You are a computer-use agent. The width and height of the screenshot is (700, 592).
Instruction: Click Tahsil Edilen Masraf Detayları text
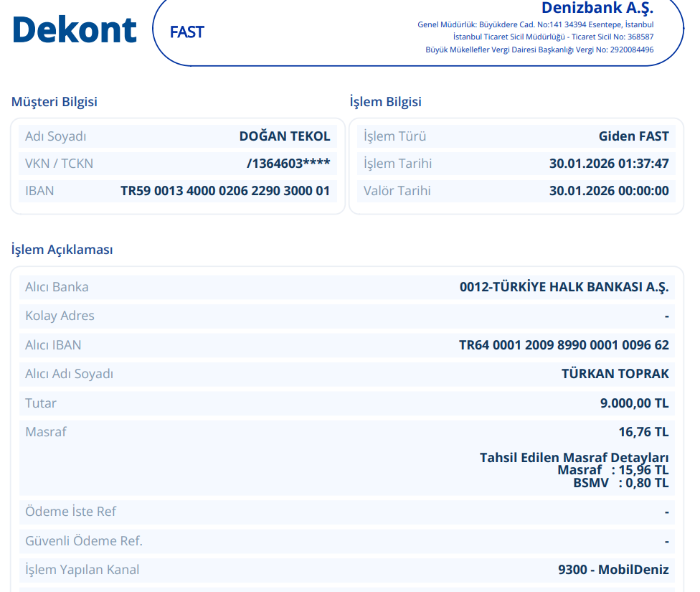coord(574,458)
